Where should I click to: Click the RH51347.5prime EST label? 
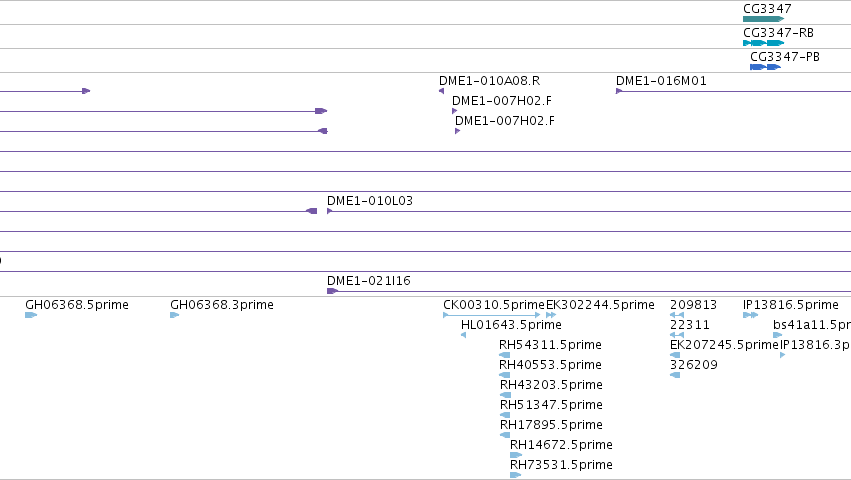551,405
